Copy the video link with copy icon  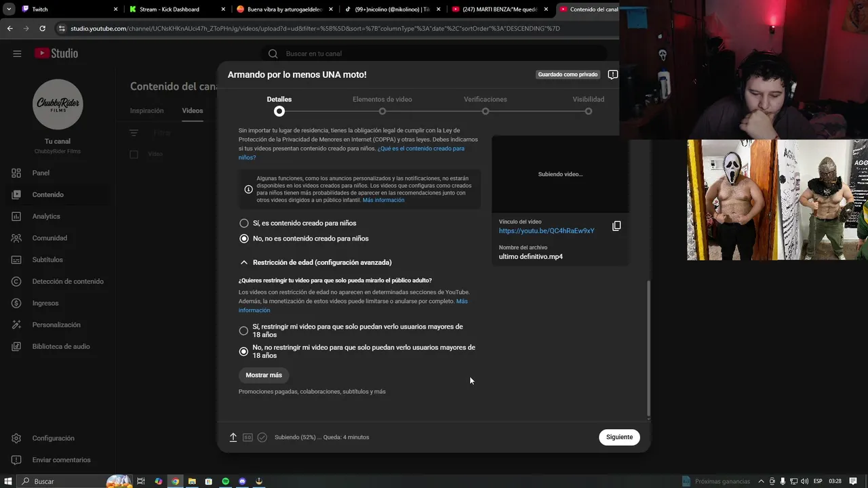point(616,226)
